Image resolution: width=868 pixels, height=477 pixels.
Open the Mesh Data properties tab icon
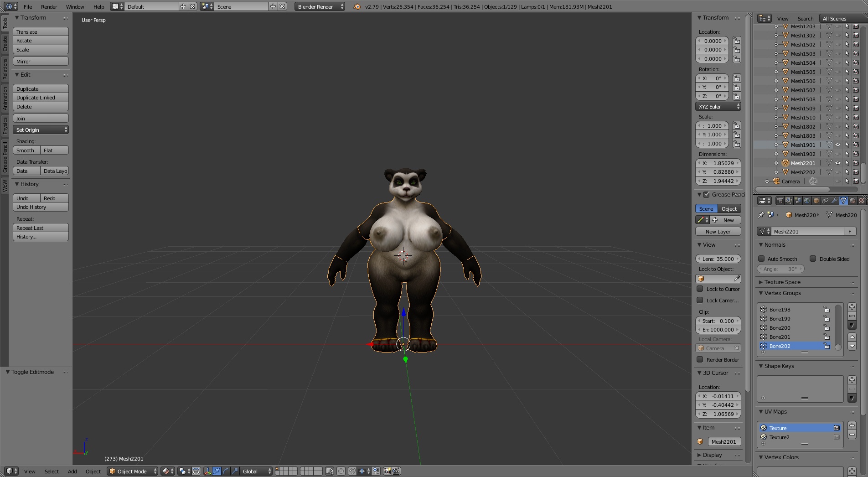(x=843, y=201)
